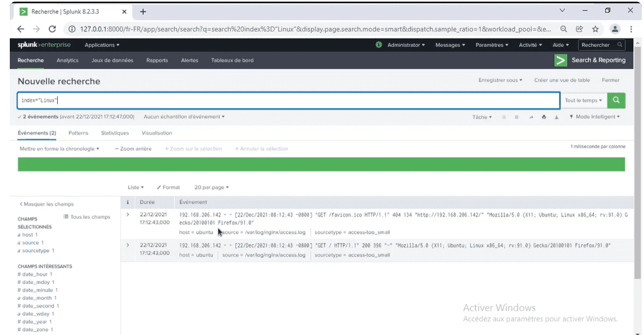Export results with the download icon
The image size is (644, 335).
(556, 117)
